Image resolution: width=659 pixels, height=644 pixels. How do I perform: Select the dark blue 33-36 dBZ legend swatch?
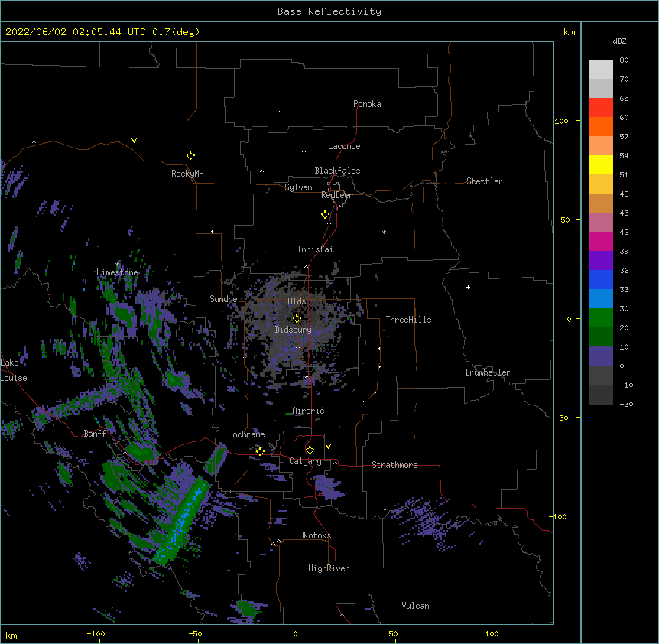(601, 279)
